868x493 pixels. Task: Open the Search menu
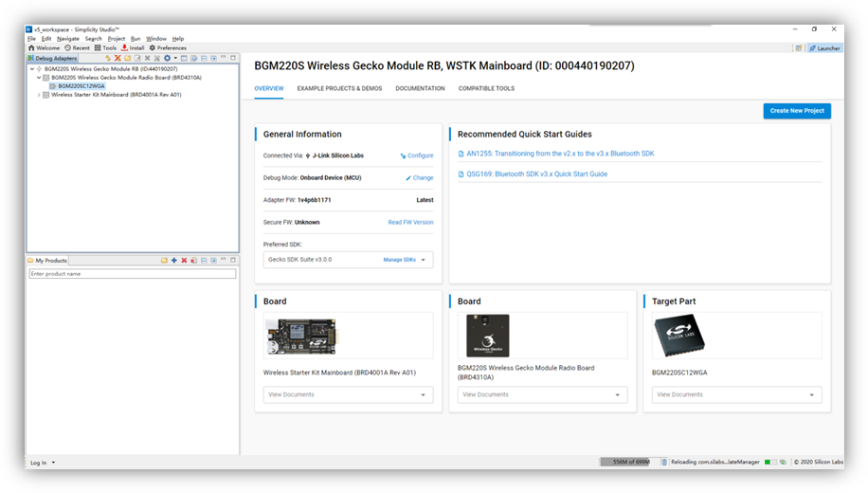94,39
